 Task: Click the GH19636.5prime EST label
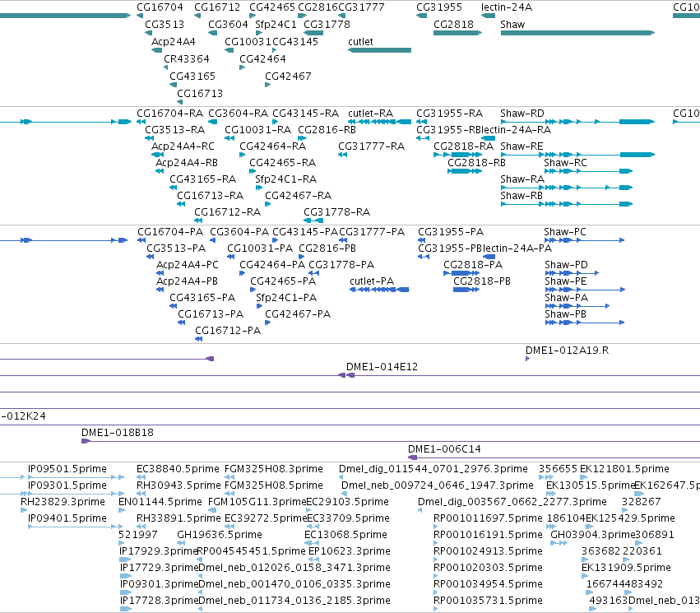(x=220, y=535)
